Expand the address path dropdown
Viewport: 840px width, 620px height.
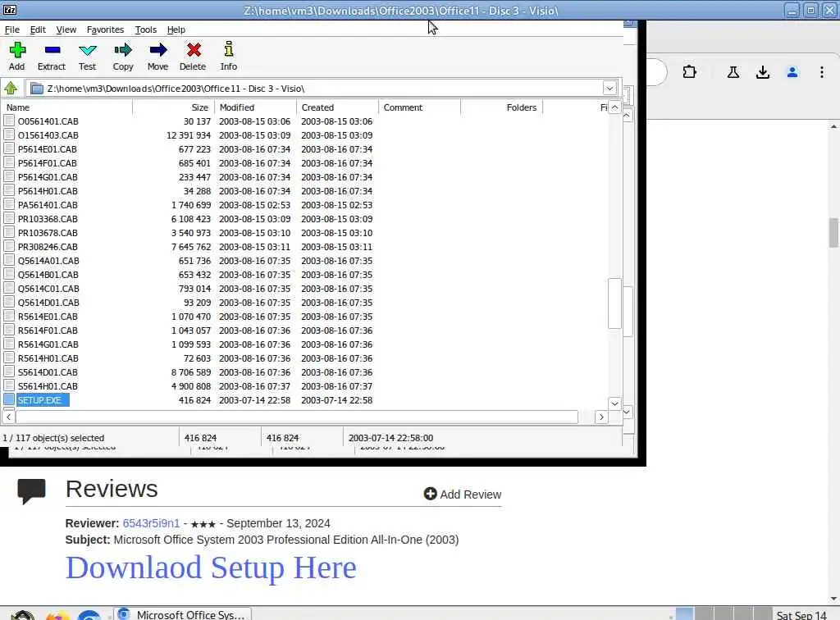coord(609,89)
